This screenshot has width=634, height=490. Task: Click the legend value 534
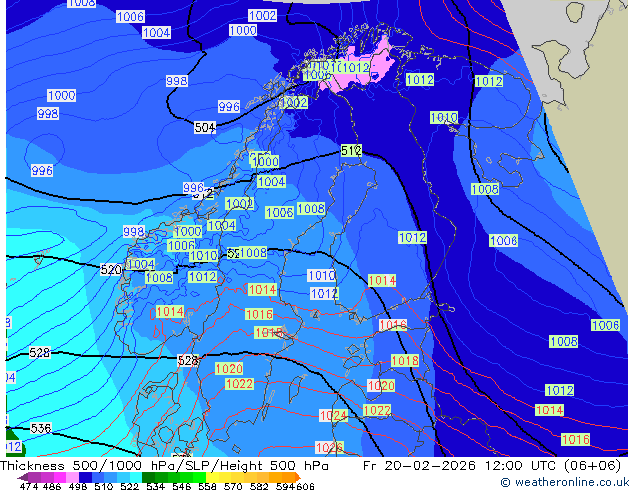155,486
